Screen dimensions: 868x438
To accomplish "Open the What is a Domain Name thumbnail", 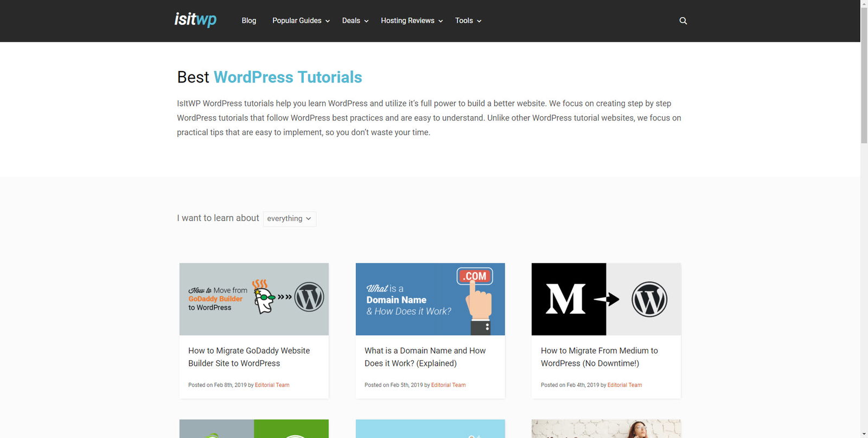I will (430, 299).
